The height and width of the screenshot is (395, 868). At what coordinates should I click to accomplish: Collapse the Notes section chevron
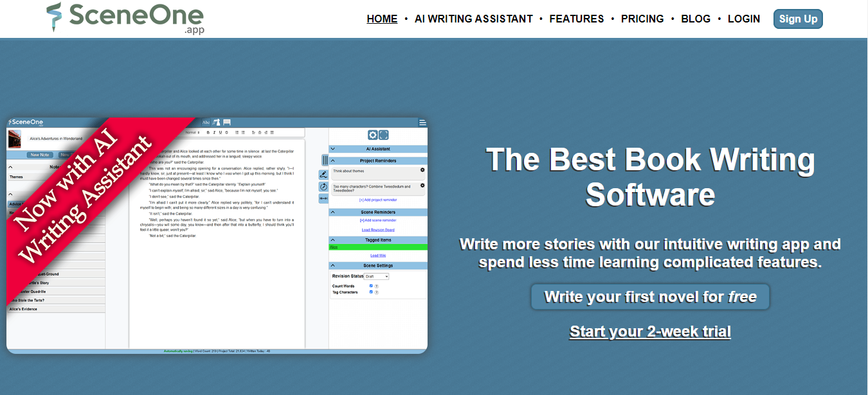click(x=10, y=167)
